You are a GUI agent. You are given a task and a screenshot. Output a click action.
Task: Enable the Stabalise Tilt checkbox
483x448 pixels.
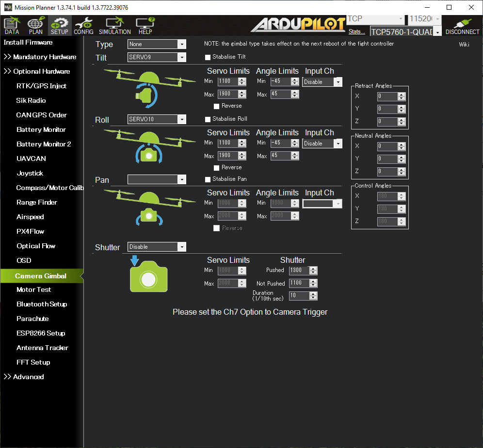(x=208, y=57)
